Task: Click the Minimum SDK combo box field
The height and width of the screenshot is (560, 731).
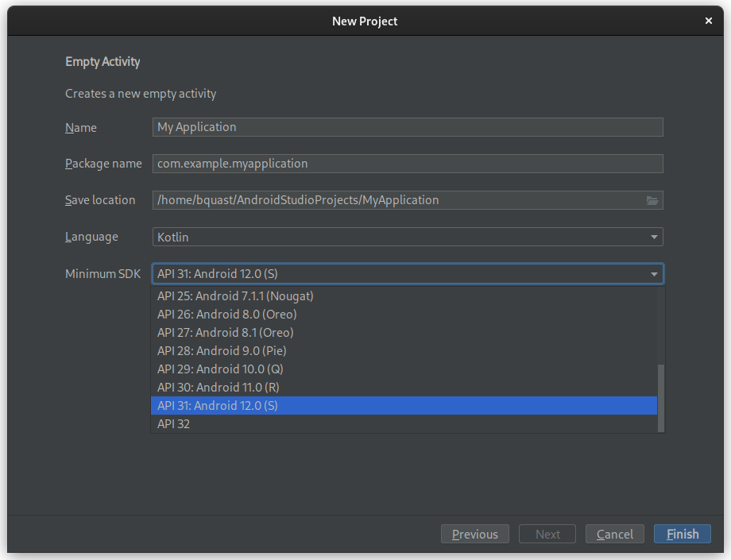Action: tap(397, 274)
